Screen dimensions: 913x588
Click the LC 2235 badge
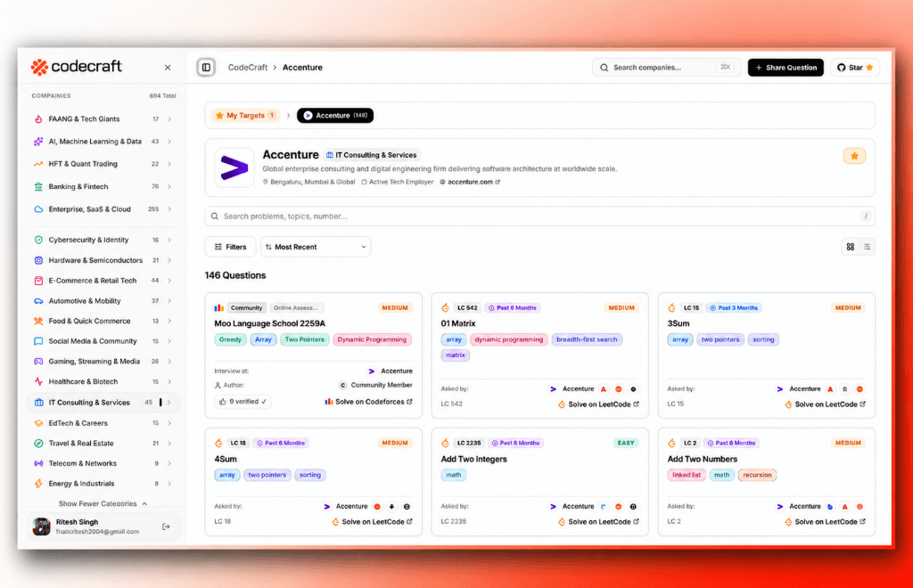(469, 443)
